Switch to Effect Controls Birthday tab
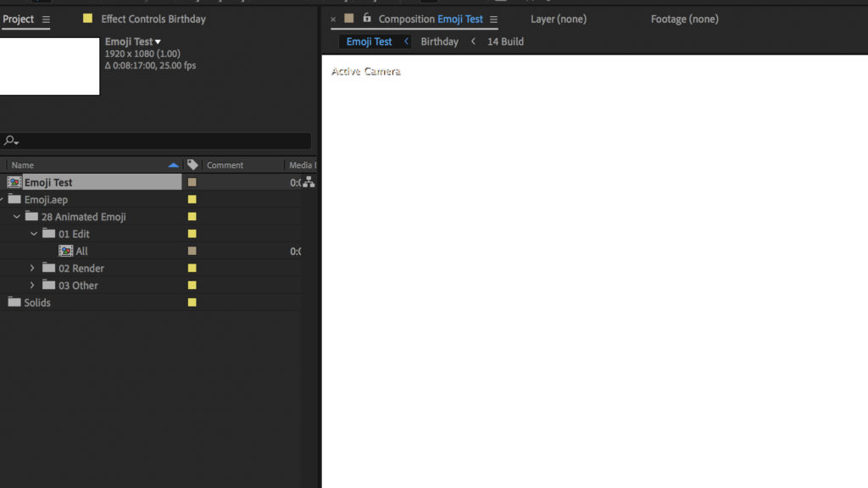This screenshot has width=868, height=488. coord(153,19)
